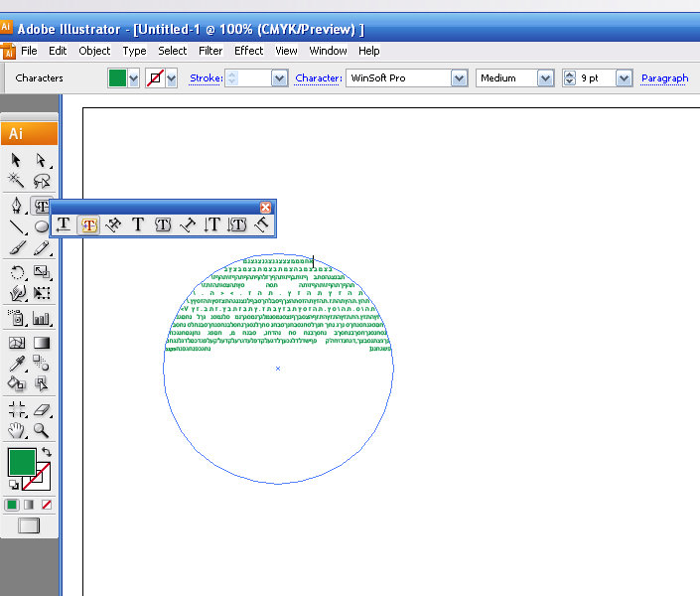Screen dimensions: 700x596
Task: Close the type tools flyout panel
Action: click(x=265, y=208)
